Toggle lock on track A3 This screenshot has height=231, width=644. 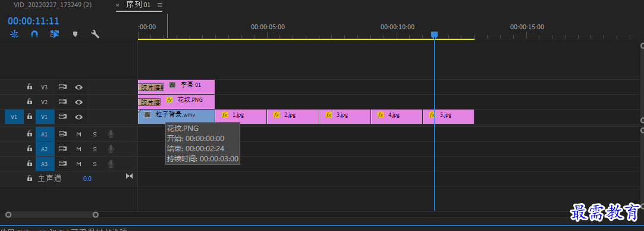30,164
